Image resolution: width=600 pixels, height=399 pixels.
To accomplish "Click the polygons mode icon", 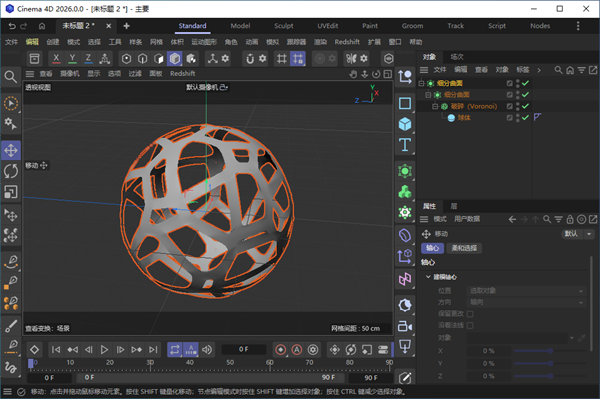I will click(x=158, y=59).
